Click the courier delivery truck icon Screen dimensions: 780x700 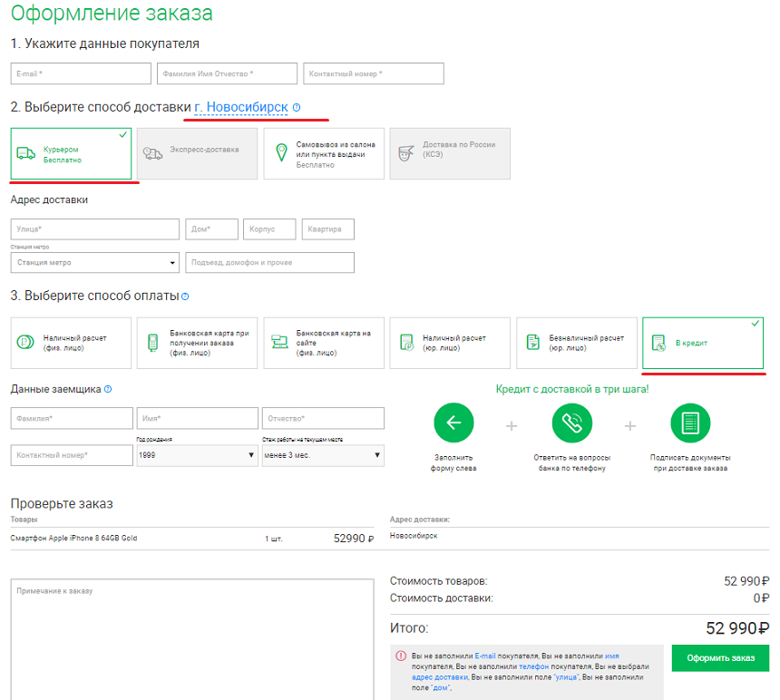[26, 154]
